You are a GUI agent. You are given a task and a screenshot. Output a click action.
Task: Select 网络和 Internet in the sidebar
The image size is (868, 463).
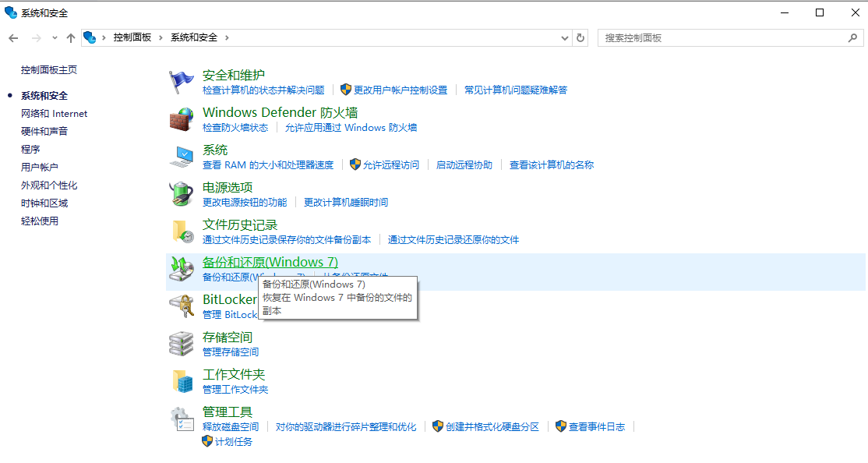[54, 112]
